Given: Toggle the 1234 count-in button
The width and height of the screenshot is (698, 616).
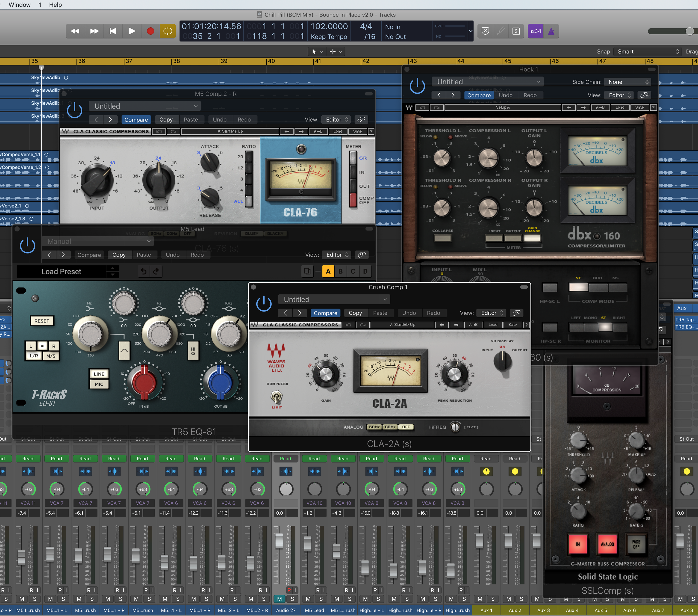Looking at the screenshot, I should 536,31.
